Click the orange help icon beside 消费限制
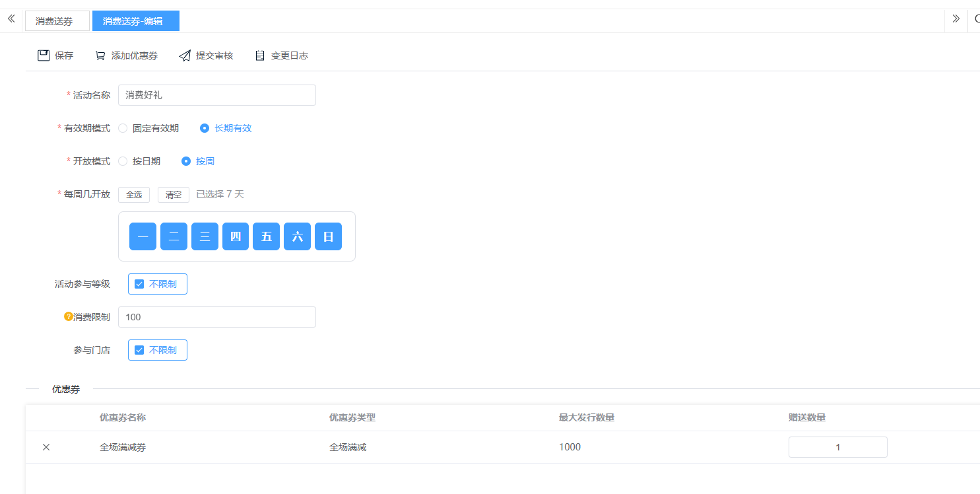Screen dimensions: 980x494 point(68,316)
